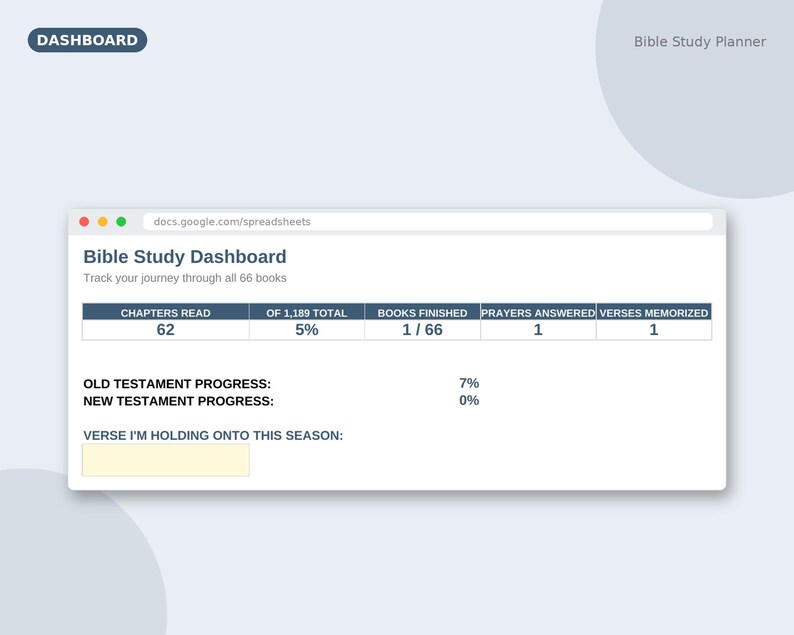Click the 7% Old Testament value
This screenshot has height=635, width=794.
[x=469, y=383]
